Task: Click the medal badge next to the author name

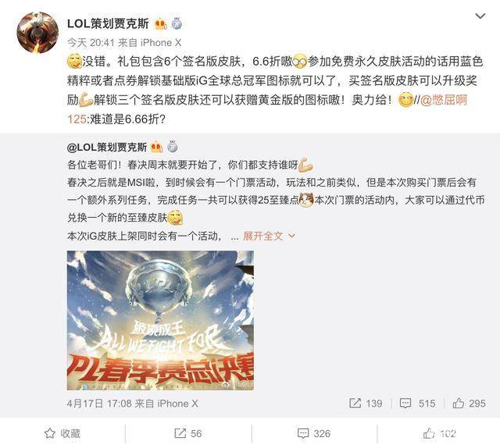Action: point(177,23)
